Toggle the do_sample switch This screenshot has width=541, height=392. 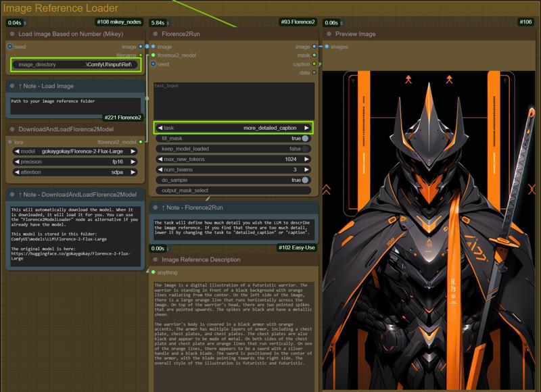[x=305, y=180]
